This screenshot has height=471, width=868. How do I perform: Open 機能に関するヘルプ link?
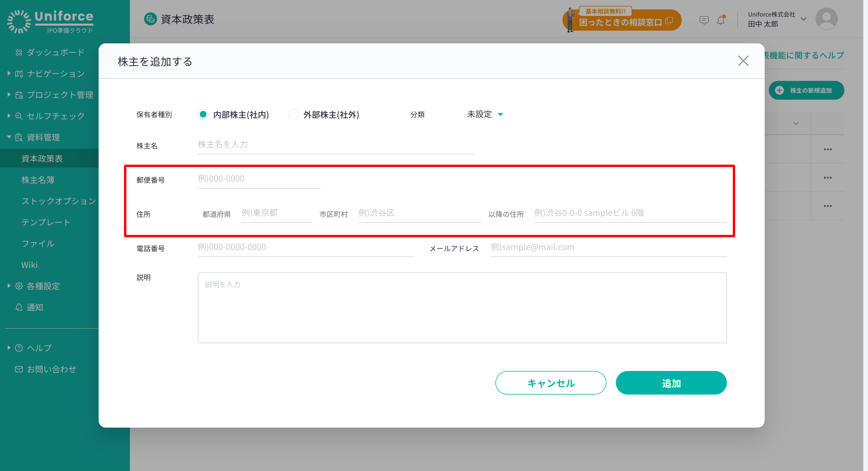(804, 55)
